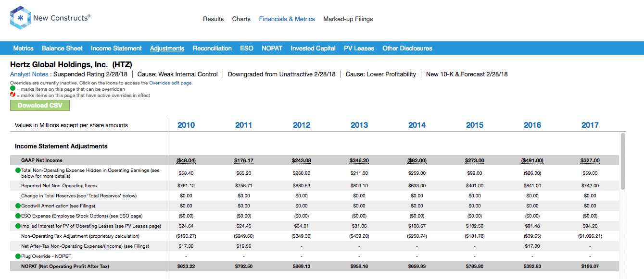Switch to the Balance Sheet tab
The image size is (644, 279).
62,48
